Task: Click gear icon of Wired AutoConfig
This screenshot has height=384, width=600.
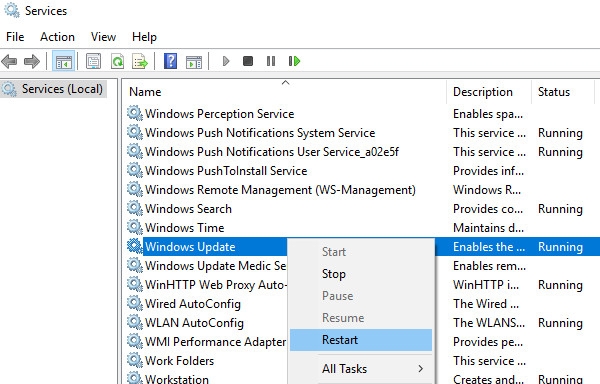Action: (135, 303)
